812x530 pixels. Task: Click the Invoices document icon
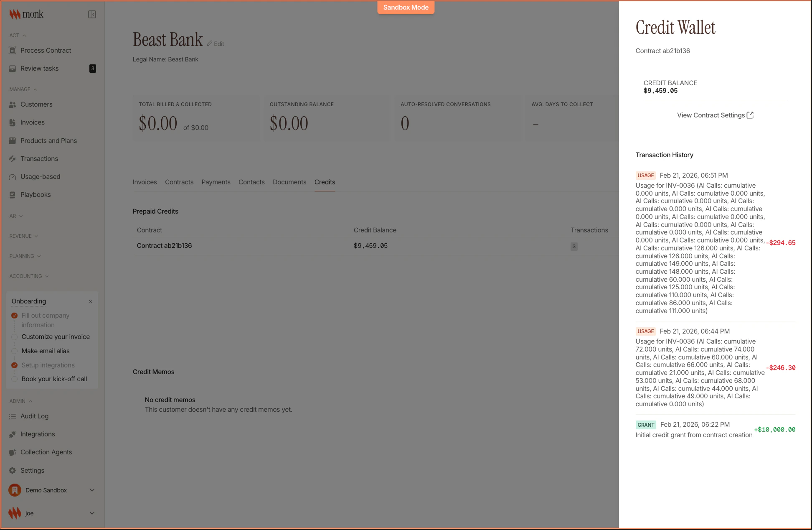click(x=13, y=122)
